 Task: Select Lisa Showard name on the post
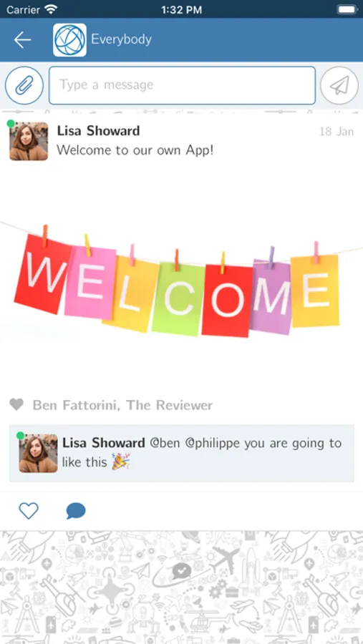[x=98, y=131]
